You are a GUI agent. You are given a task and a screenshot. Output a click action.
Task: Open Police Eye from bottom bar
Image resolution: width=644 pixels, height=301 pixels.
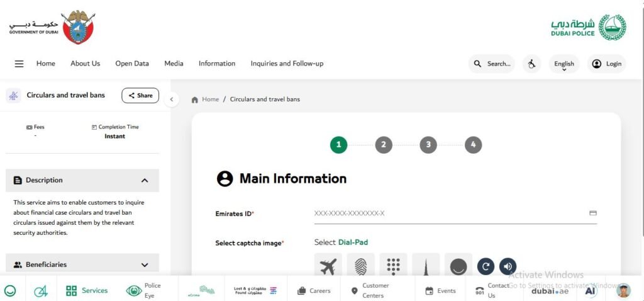144,290
